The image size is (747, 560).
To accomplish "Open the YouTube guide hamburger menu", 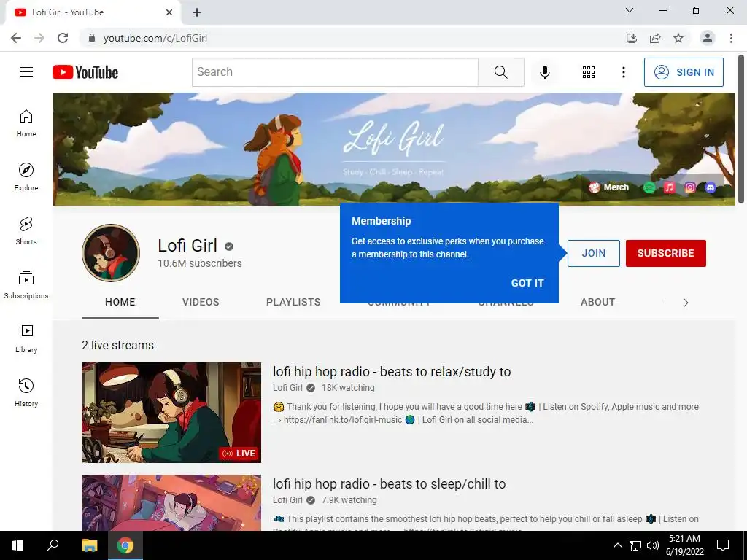I will 26,72.
